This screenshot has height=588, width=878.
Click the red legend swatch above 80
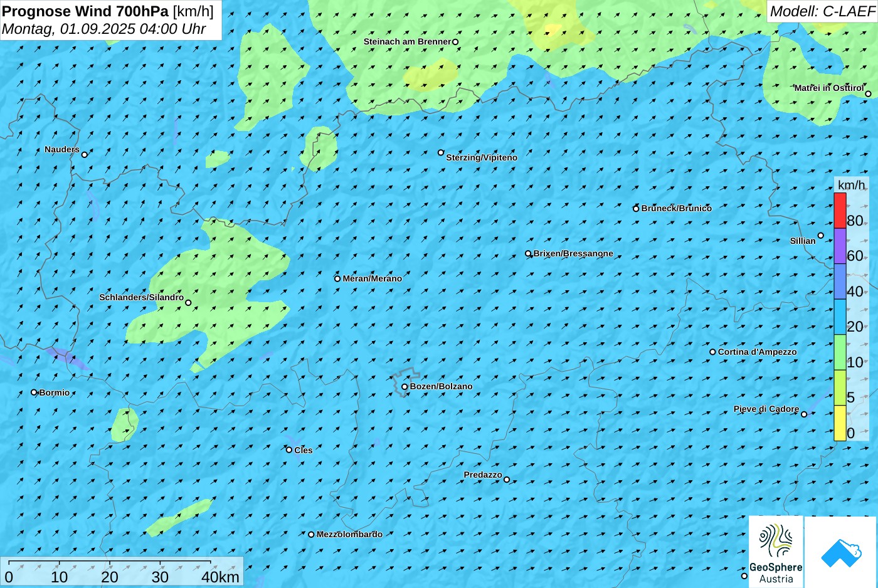[840, 211]
